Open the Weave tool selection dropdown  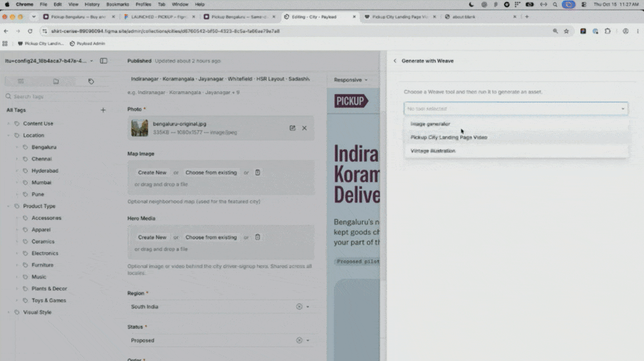coord(516,108)
